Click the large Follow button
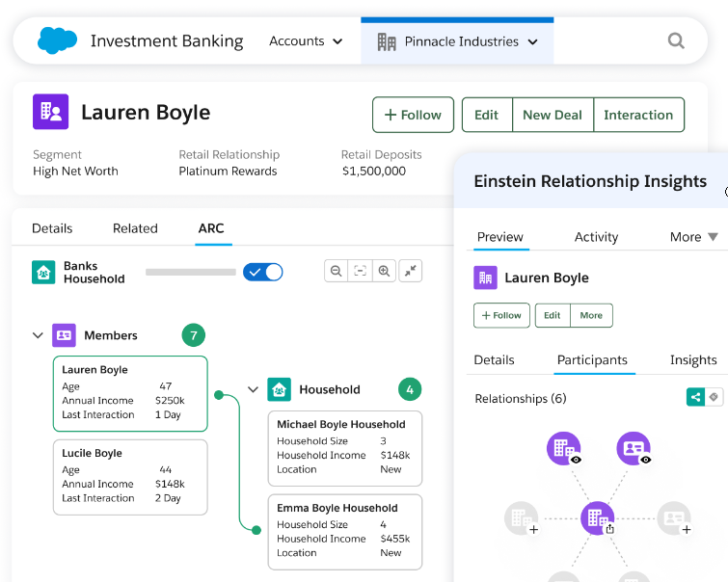 point(413,115)
